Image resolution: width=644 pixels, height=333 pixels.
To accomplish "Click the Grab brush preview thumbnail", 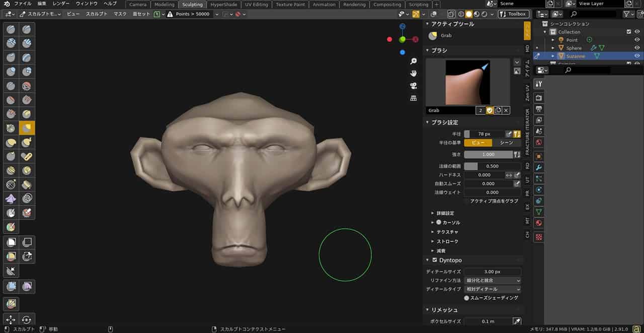I will click(x=468, y=82).
